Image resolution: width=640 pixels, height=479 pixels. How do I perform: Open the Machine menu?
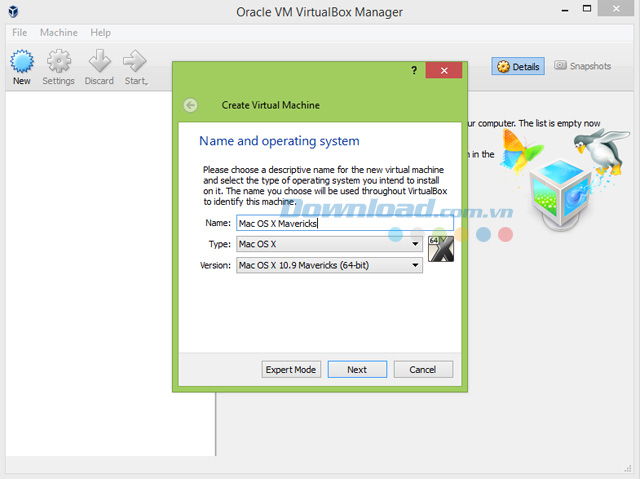[59, 33]
